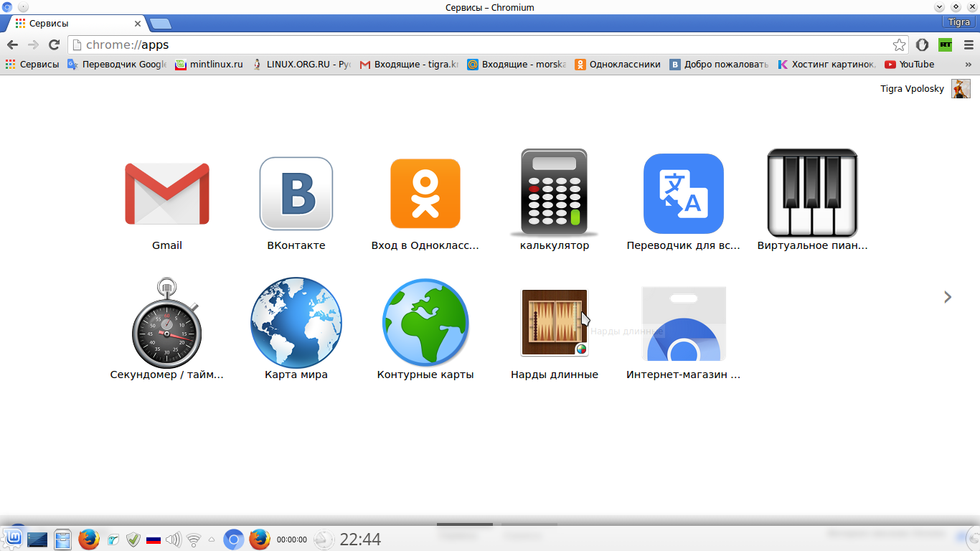The image size is (980, 551).
Task: Open the Linux Mint start menu
Action: click(x=12, y=539)
